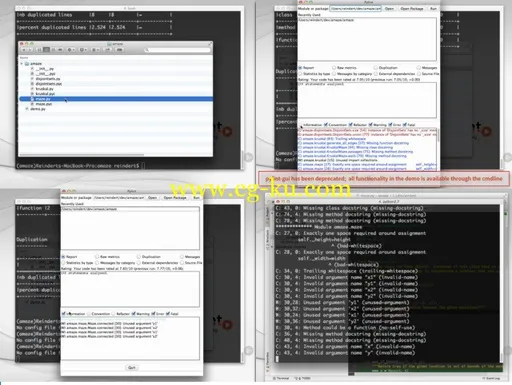
Task: Toggle Convention checkbox in top-right Pylint window
Action: [326, 125]
